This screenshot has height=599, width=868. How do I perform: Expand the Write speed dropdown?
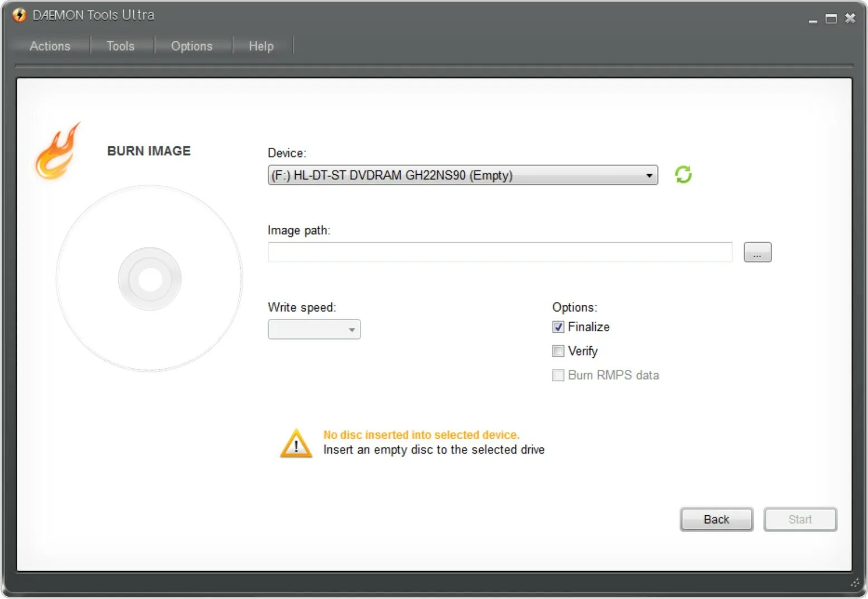(314, 329)
